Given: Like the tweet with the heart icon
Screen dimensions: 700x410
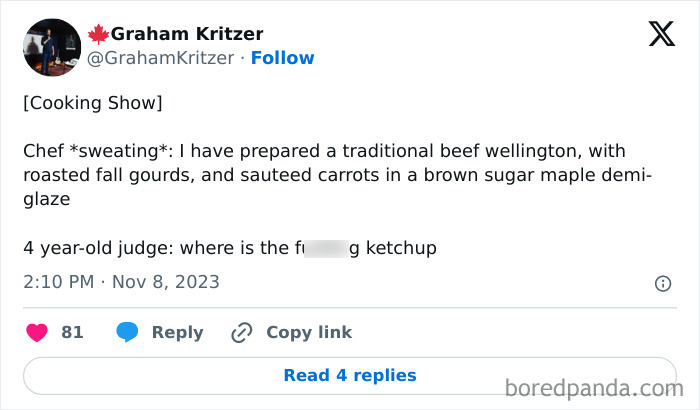Looking at the screenshot, I should pyautogui.click(x=37, y=332).
